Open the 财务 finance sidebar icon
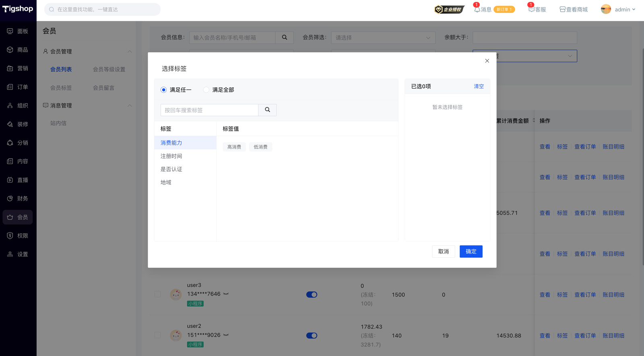 pyautogui.click(x=10, y=199)
